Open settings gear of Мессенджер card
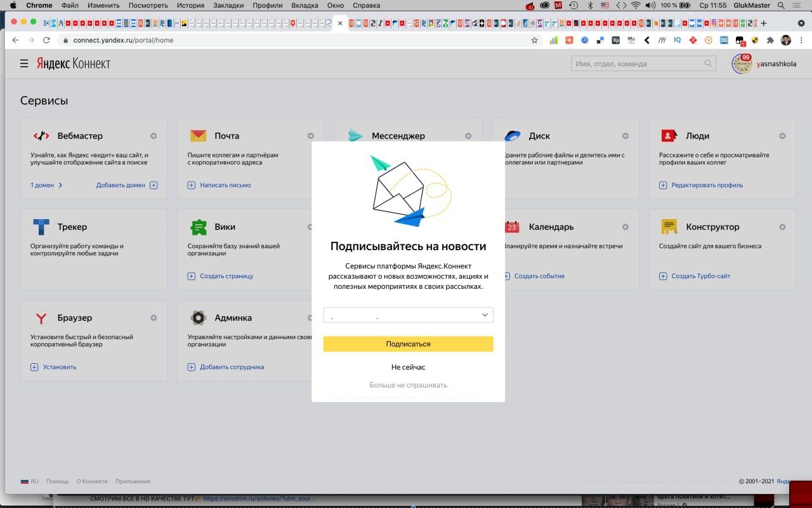 point(468,136)
